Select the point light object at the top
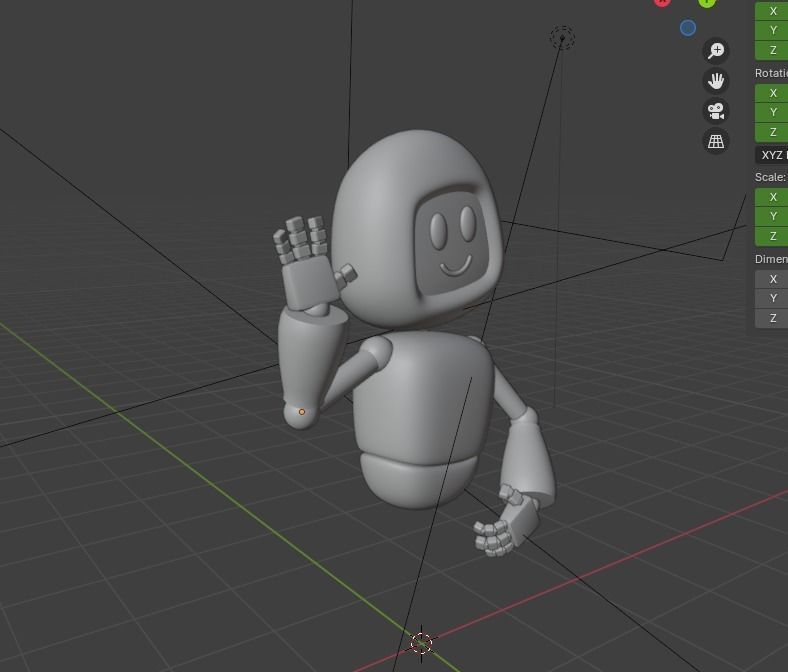 562,38
